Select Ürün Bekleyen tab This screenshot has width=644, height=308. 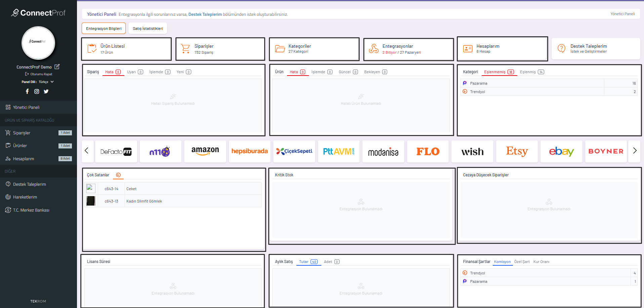pyautogui.click(x=375, y=72)
